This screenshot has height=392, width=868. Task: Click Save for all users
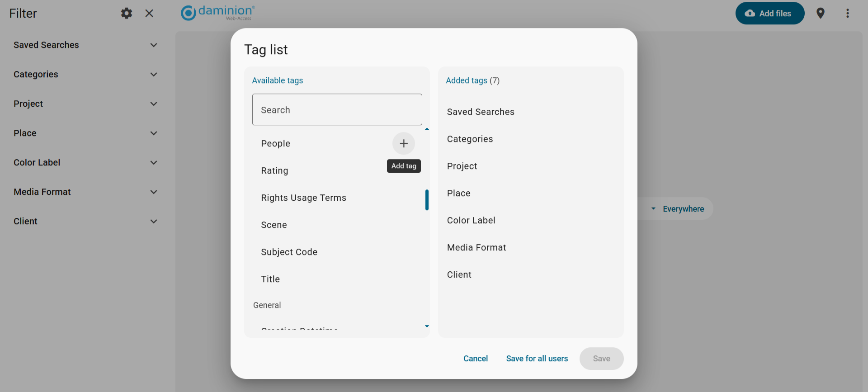pyautogui.click(x=537, y=359)
